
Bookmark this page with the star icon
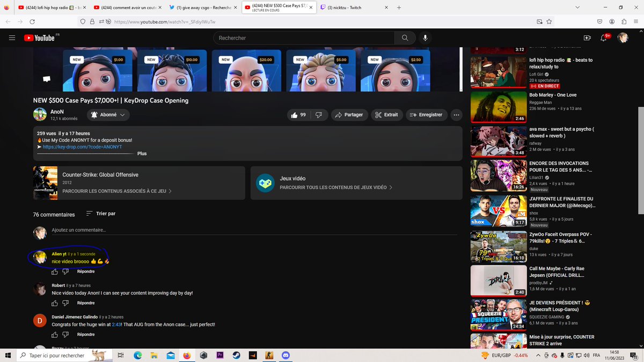tap(549, 21)
